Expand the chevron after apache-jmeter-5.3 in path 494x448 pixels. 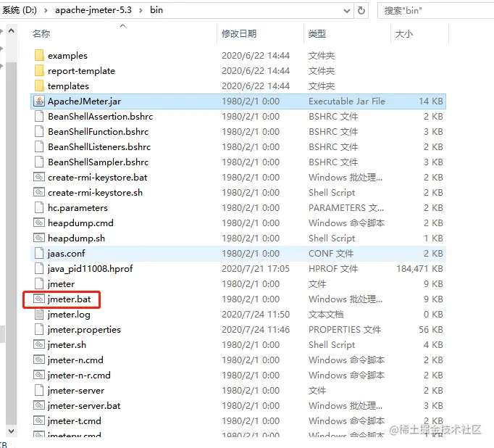click(141, 10)
